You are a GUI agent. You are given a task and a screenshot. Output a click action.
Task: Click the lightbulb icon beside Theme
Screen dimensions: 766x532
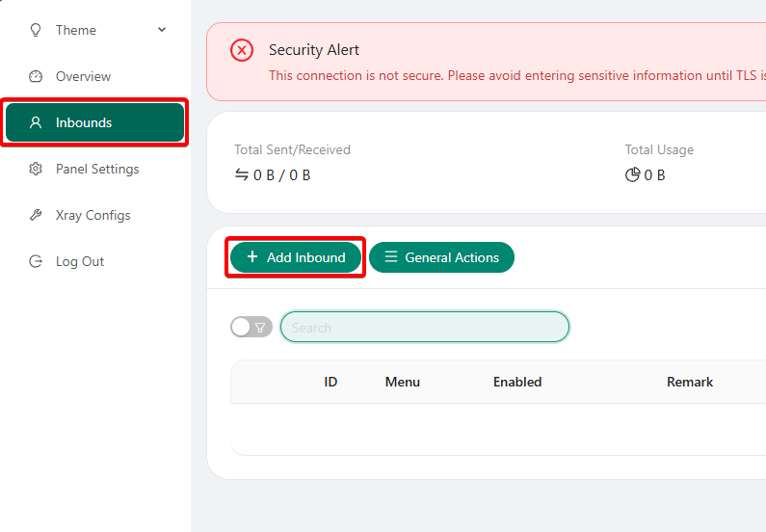pyautogui.click(x=36, y=30)
